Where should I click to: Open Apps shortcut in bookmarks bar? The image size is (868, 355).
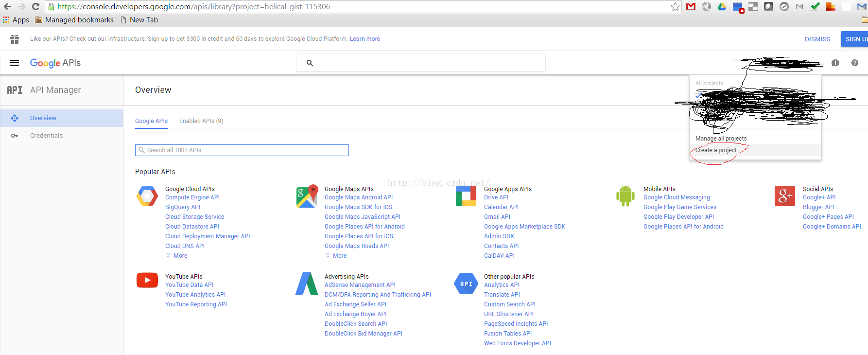point(16,20)
